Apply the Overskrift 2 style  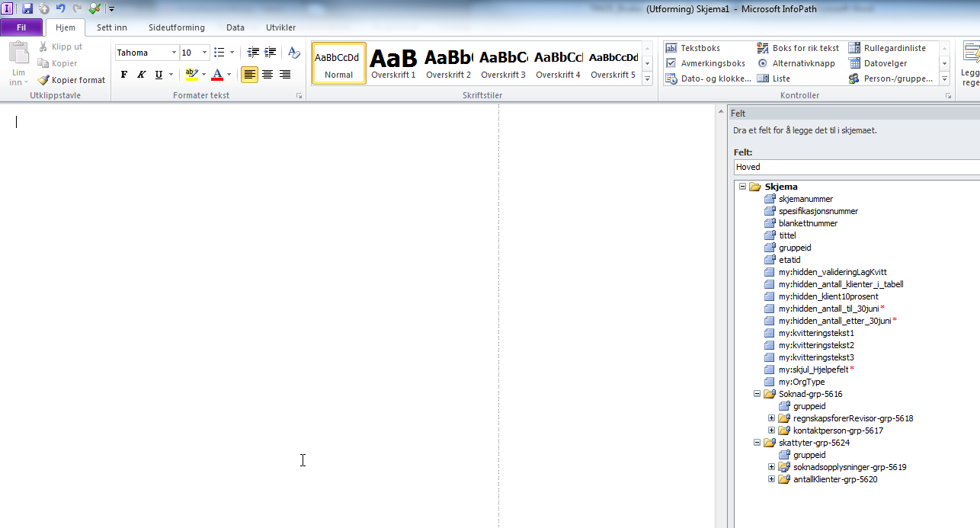[x=448, y=63]
